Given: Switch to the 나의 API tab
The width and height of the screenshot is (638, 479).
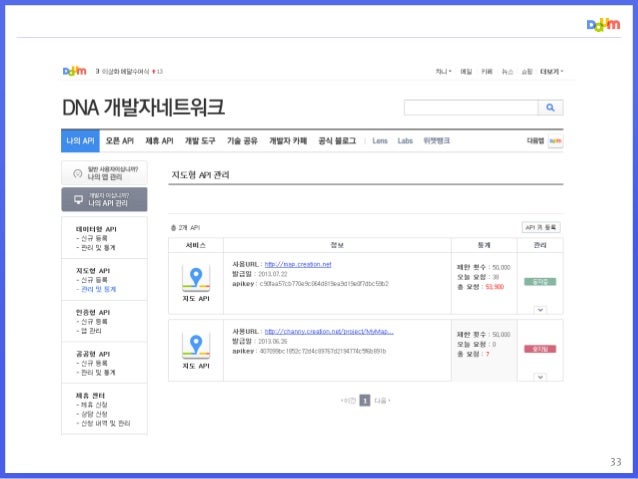Looking at the screenshot, I should (80, 141).
